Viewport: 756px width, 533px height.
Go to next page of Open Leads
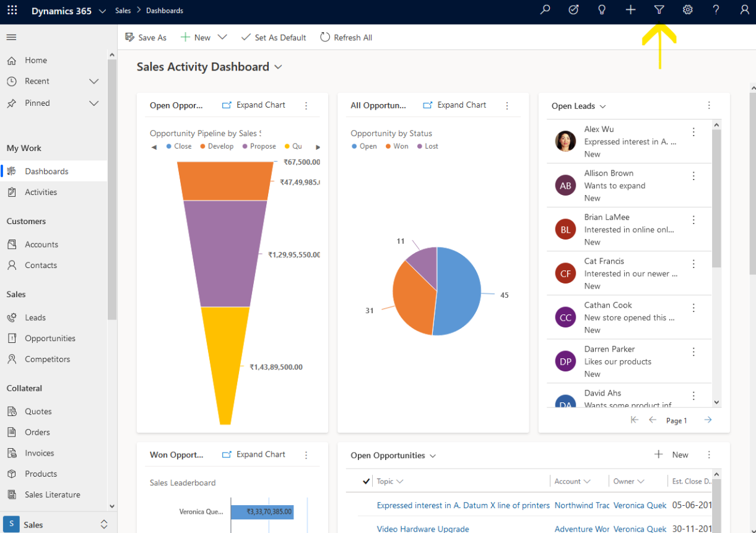708,420
